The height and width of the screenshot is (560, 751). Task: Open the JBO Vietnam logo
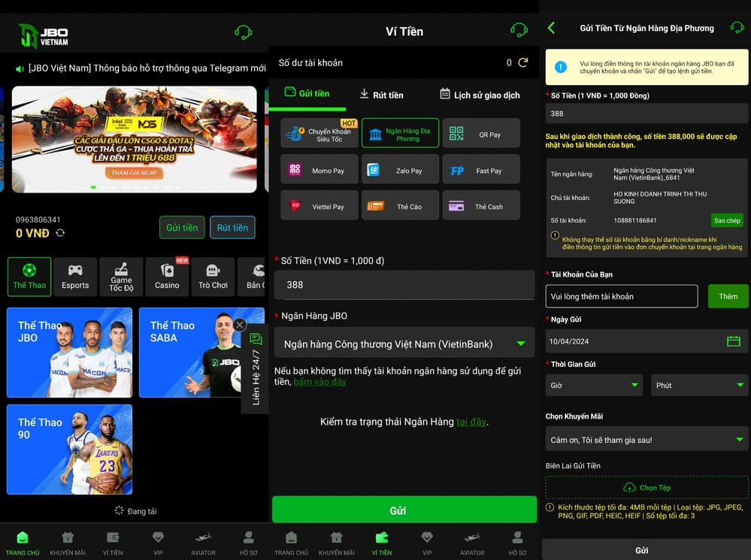43,35
